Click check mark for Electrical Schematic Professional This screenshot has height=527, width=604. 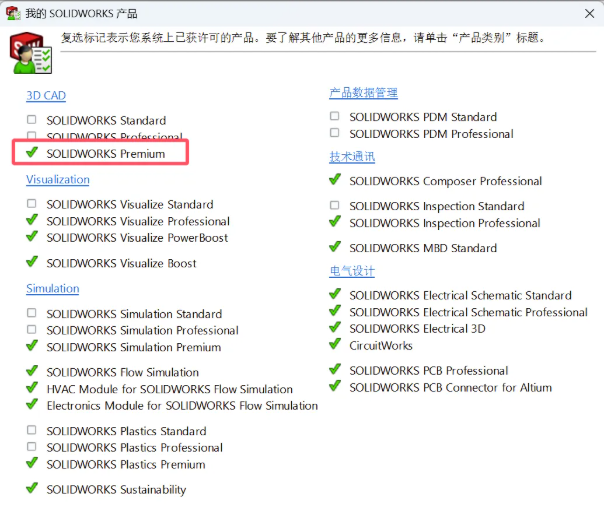[x=335, y=311]
